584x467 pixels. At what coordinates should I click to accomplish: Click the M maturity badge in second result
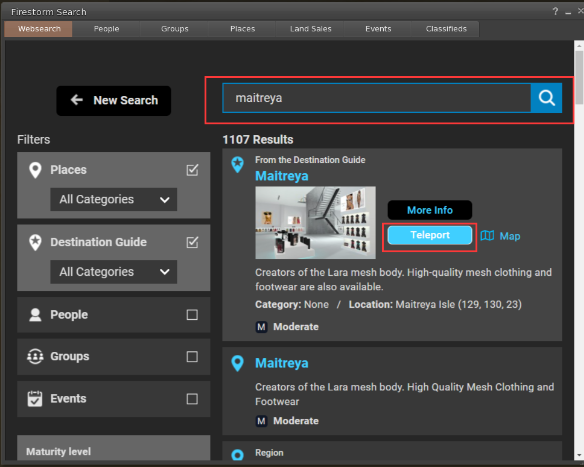(x=261, y=421)
